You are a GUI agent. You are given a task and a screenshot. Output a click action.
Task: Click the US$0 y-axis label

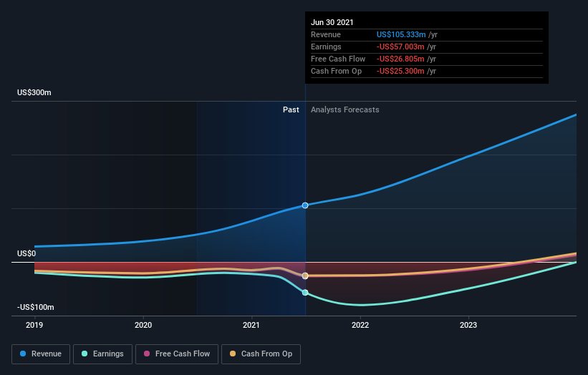point(26,253)
